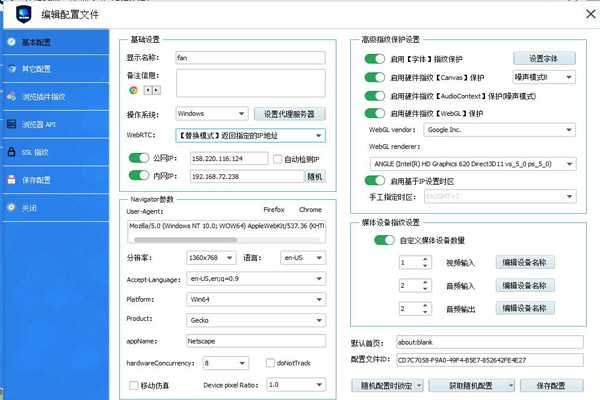Screen dimensions: 600x400
Task: Click the left small arrow button beside Chrome icon
Action: [148, 90]
